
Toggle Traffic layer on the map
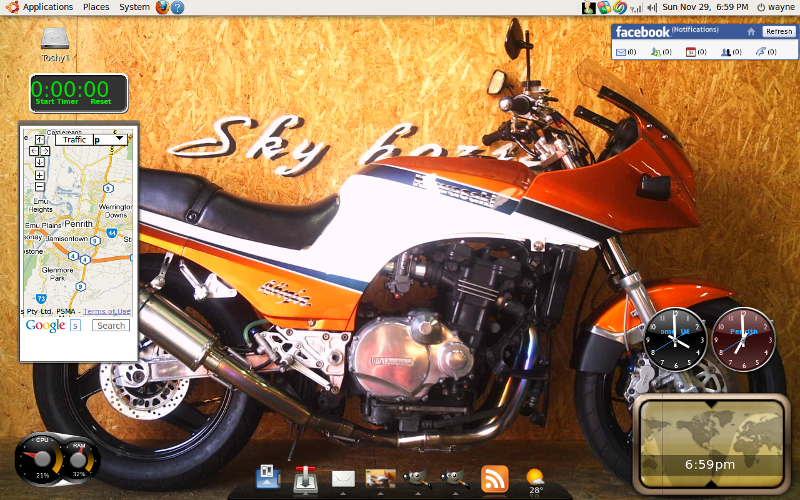point(73,140)
